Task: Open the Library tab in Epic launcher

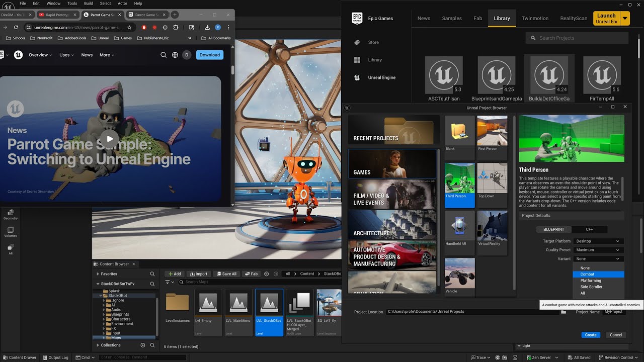Action: tap(502, 18)
